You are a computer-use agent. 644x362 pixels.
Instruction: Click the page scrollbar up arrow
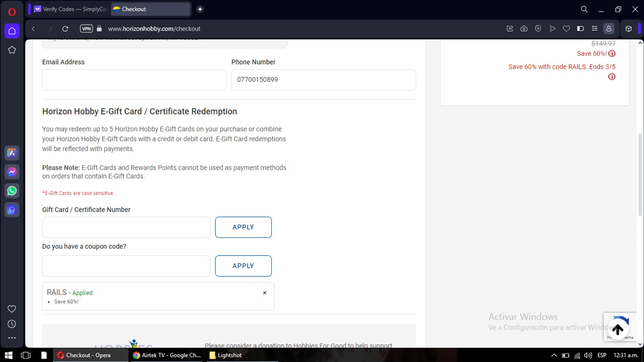tap(640, 43)
